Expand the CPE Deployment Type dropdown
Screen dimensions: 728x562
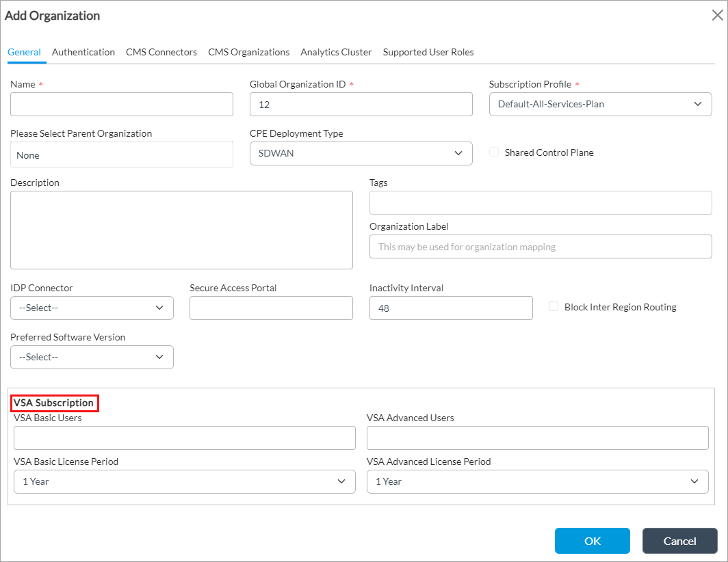click(x=361, y=153)
